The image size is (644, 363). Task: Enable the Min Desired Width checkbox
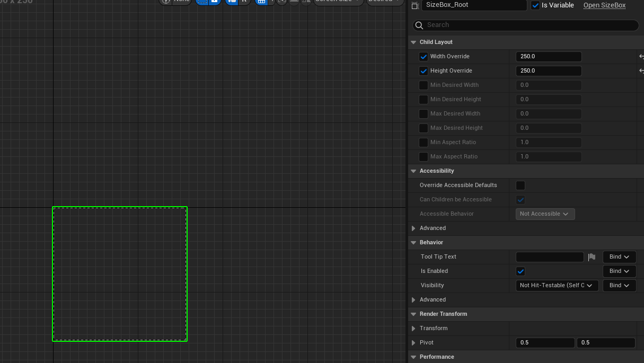(424, 85)
